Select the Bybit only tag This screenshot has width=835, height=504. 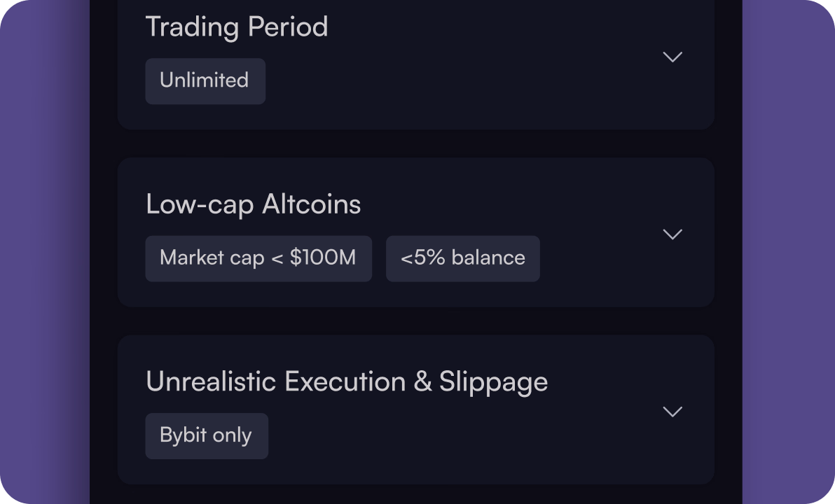tap(206, 435)
